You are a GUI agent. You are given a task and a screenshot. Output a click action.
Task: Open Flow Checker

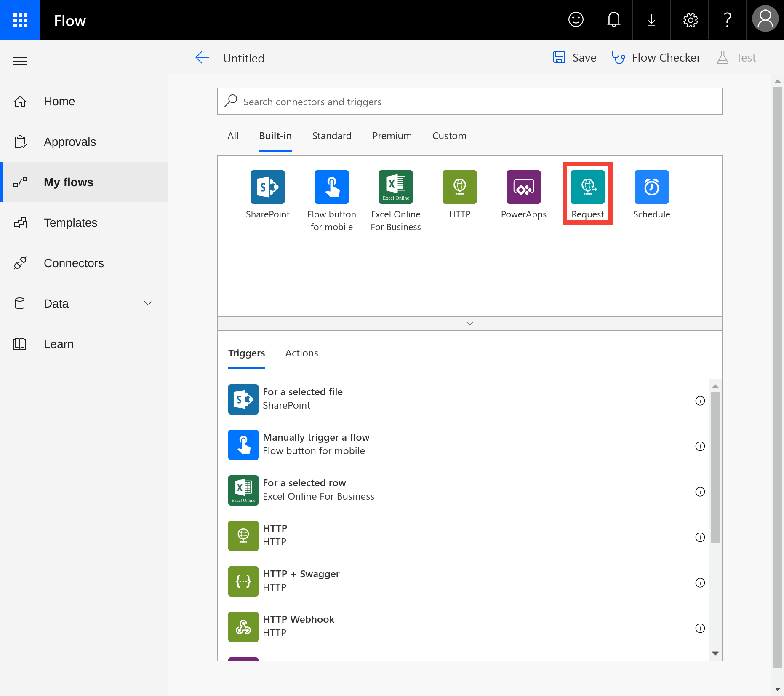(x=656, y=58)
